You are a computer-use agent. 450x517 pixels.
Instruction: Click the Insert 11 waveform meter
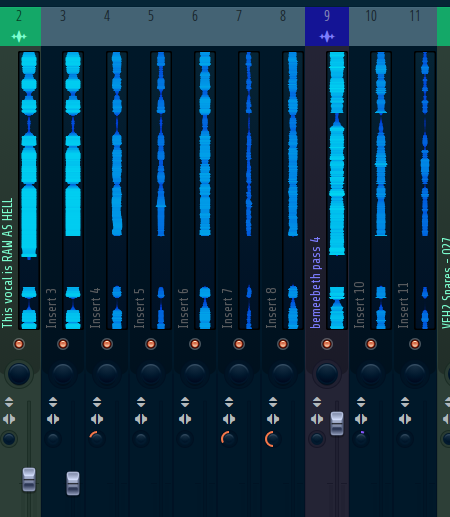pos(425,190)
